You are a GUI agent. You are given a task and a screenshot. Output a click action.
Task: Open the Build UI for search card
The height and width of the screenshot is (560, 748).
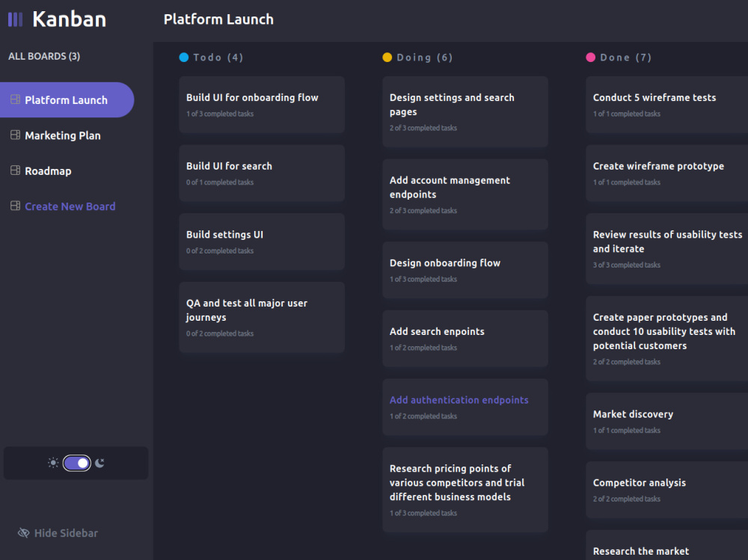pos(262,173)
